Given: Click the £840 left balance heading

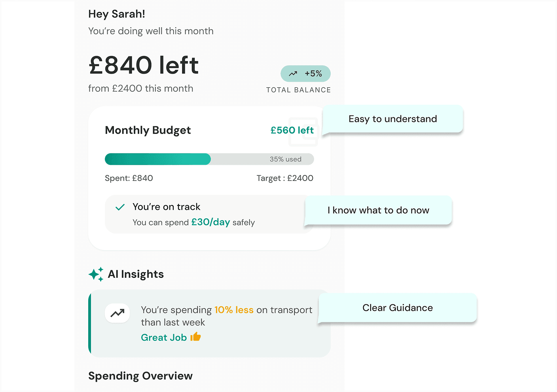Looking at the screenshot, I should (144, 65).
